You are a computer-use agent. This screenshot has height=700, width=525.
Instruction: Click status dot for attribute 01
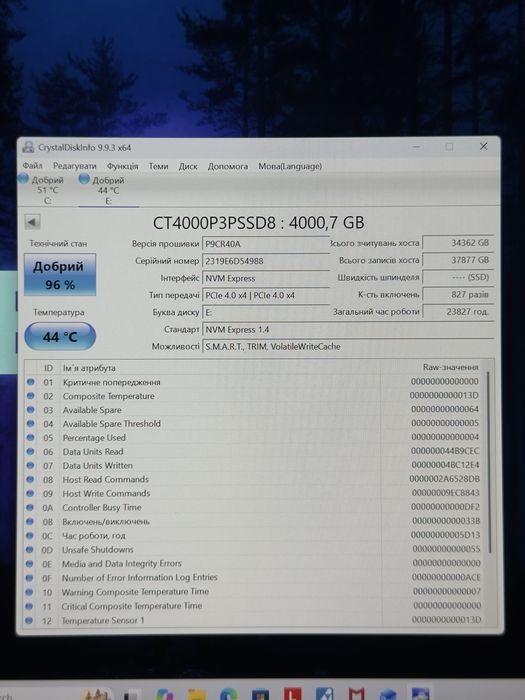pos(30,382)
